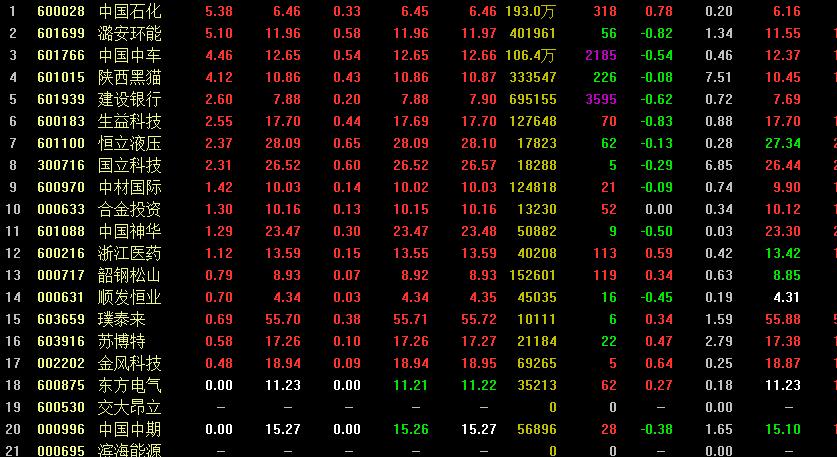Select stock name 合金投资
This screenshot has height=457, width=837.
(129, 209)
